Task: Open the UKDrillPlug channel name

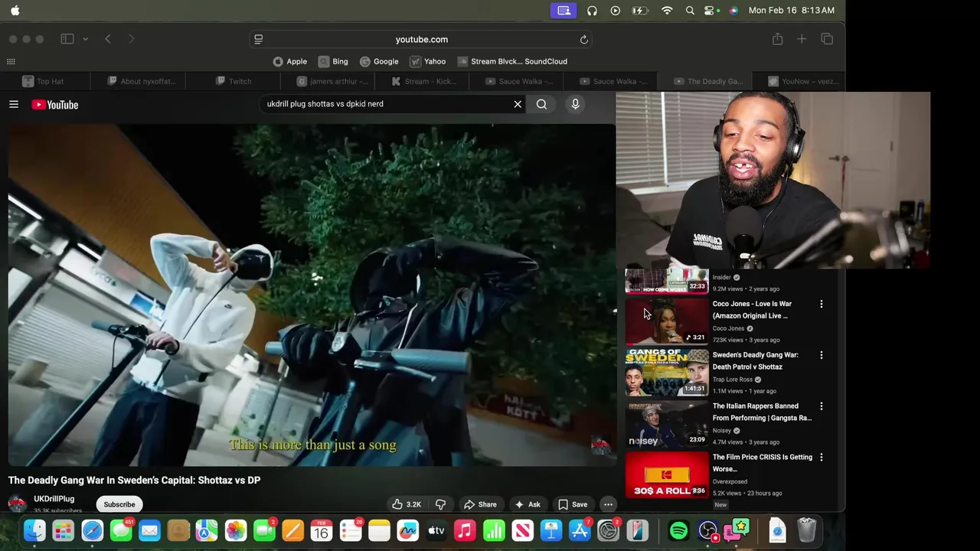Action: 54,499
